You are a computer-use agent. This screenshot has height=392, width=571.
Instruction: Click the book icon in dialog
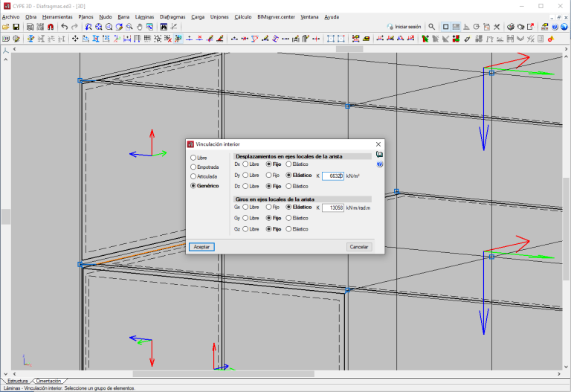click(379, 155)
